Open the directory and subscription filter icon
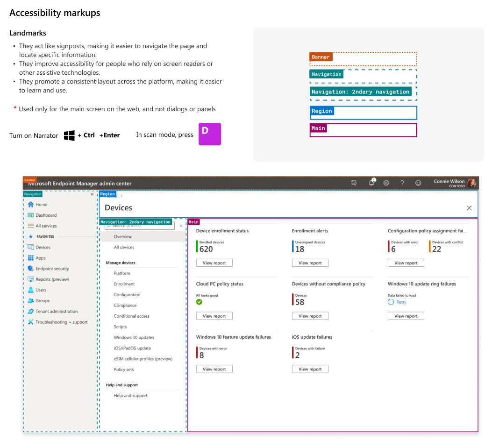The width and height of the screenshot is (499, 448). point(354,183)
